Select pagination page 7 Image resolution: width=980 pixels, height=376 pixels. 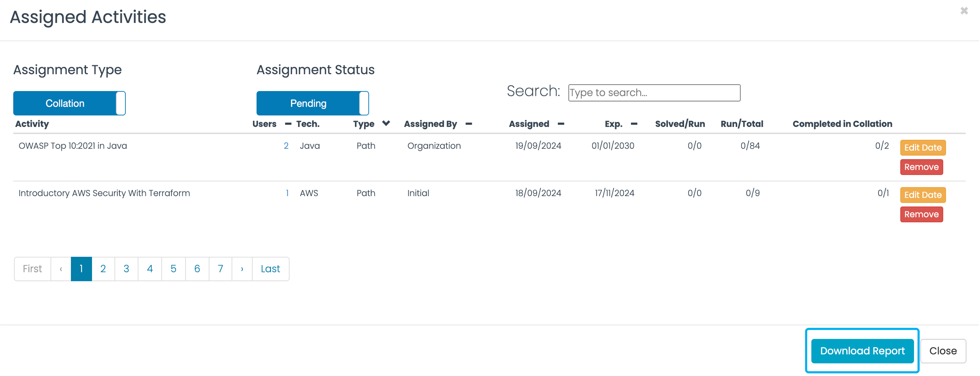coord(220,269)
